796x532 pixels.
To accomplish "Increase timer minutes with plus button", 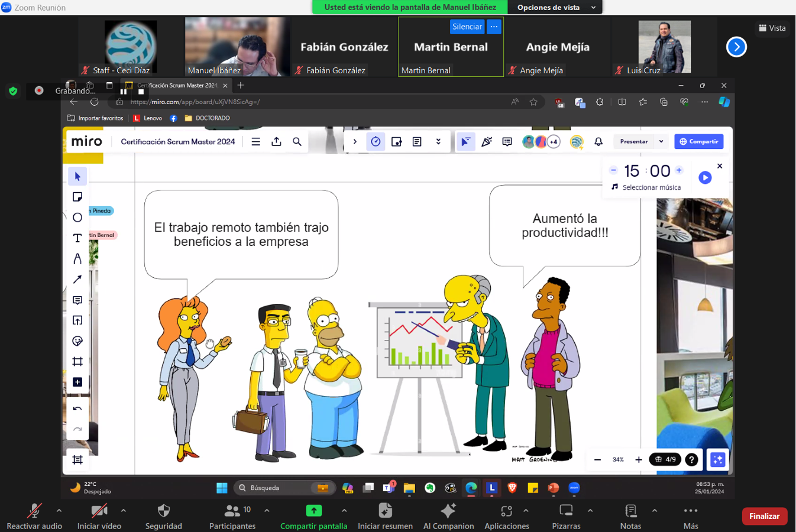I will 679,170.
